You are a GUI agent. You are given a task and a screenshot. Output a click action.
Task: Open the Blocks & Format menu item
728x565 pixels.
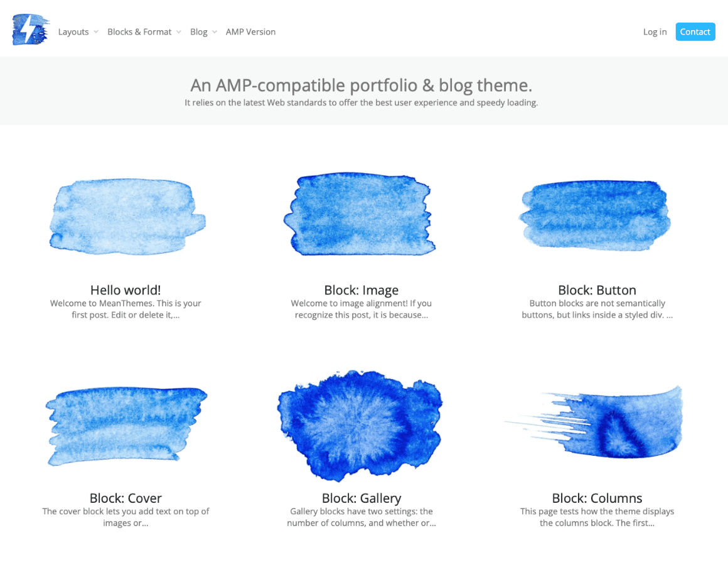pyautogui.click(x=139, y=32)
